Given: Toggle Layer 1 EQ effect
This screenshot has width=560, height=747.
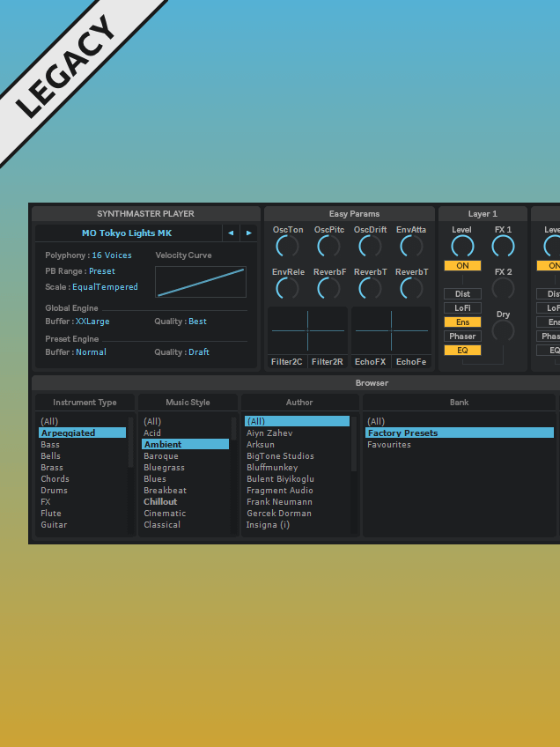Looking at the screenshot, I should [462, 351].
